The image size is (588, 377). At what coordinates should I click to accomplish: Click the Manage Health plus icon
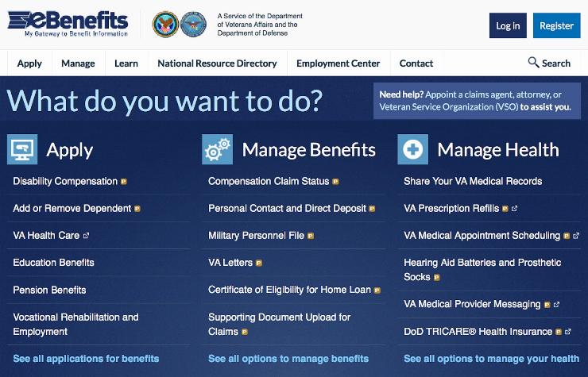413,149
